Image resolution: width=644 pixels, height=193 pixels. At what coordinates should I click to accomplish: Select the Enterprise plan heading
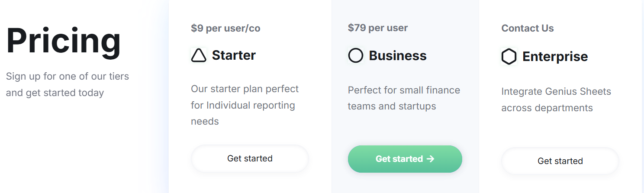(x=555, y=57)
